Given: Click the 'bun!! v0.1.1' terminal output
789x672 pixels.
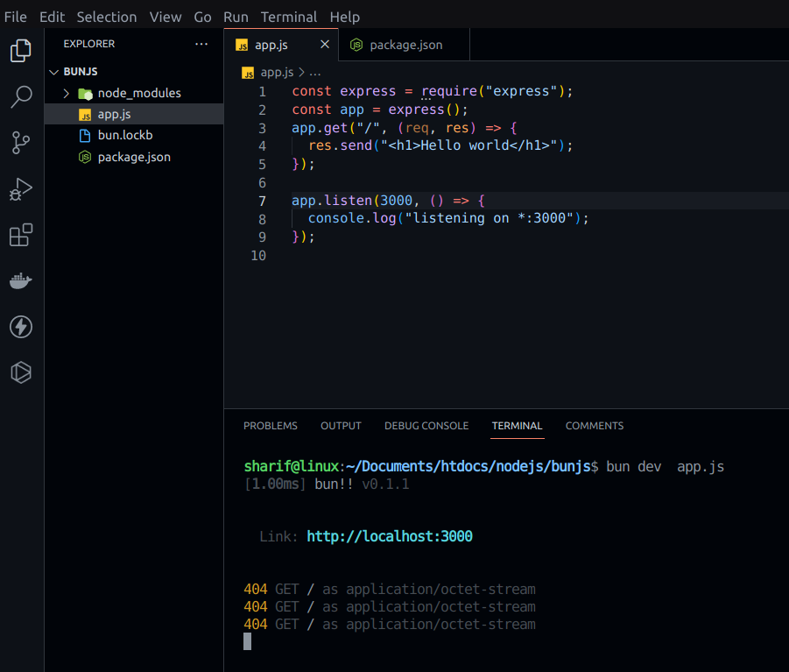Looking at the screenshot, I should [x=362, y=485].
